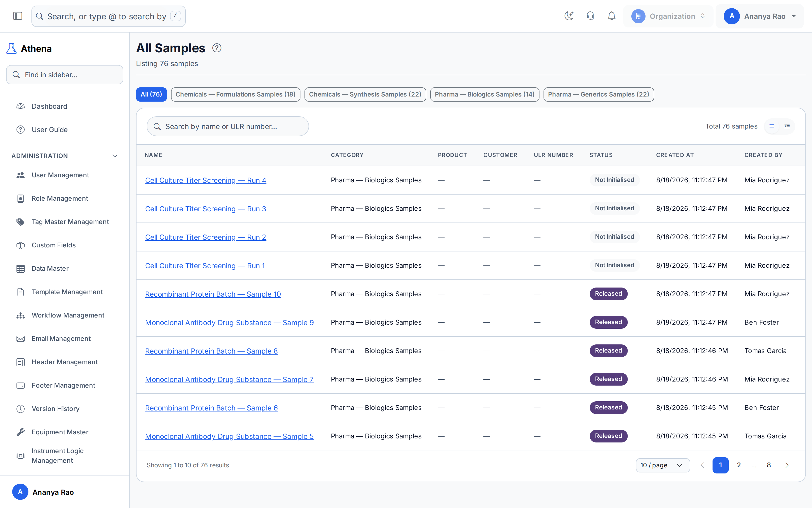Click the Athena flask logo

pyautogui.click(x=11, y=48)
